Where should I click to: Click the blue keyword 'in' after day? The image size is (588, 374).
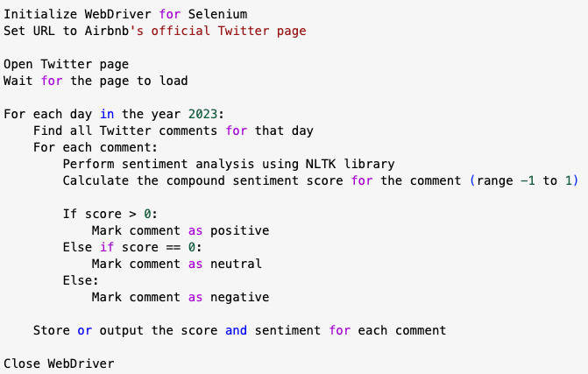click(107, 114)
